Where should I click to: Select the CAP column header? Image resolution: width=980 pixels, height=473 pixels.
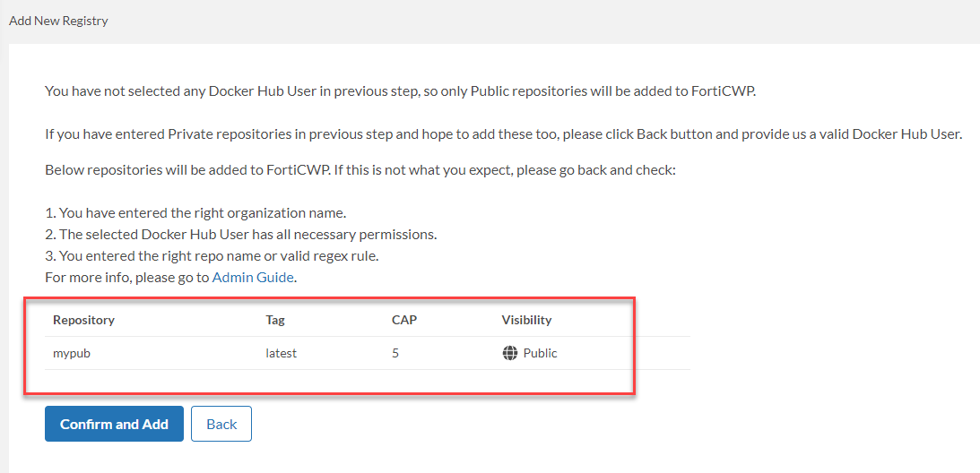tap(404, 320)
